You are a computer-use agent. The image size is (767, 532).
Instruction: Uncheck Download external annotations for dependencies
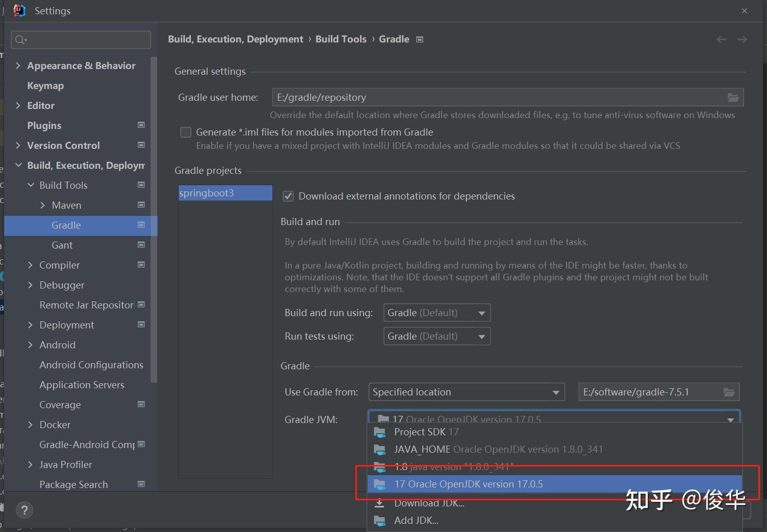pyautogui.click(x=288, y=196)
